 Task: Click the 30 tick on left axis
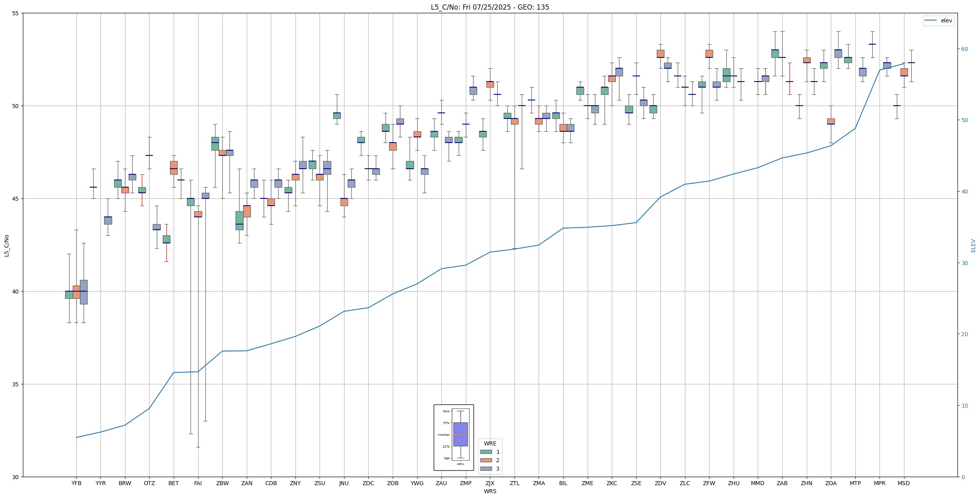tap(16, 477)
